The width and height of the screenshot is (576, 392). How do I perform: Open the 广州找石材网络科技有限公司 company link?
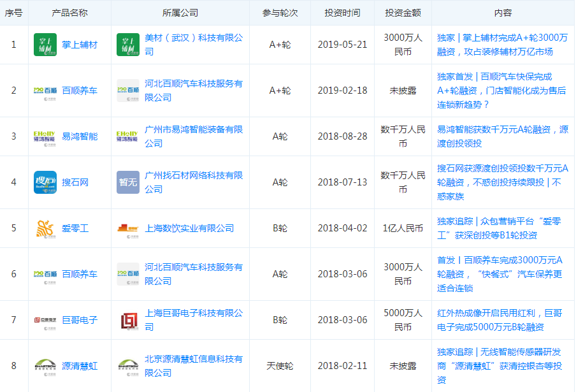pos(194,182)
